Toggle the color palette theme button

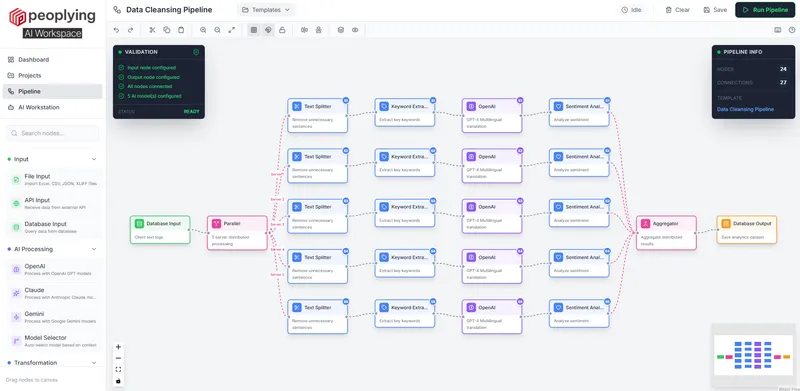(268, 30)
